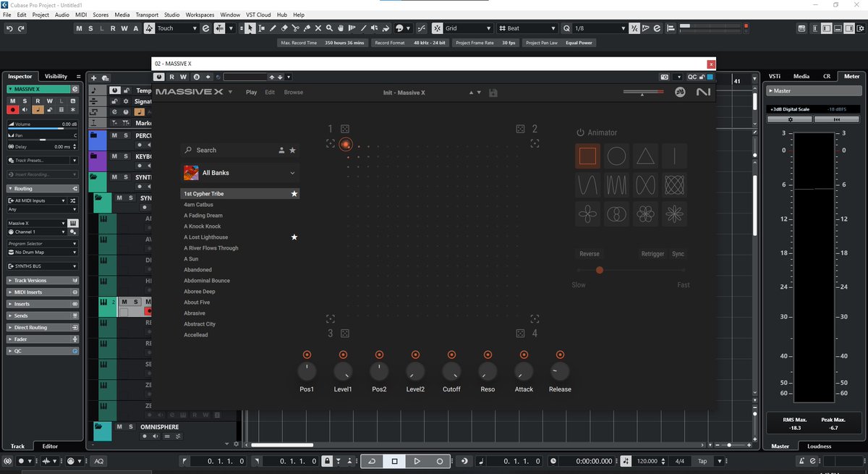
Task: Select the Draw pencil tool
Action: click(x=273, y=28)
